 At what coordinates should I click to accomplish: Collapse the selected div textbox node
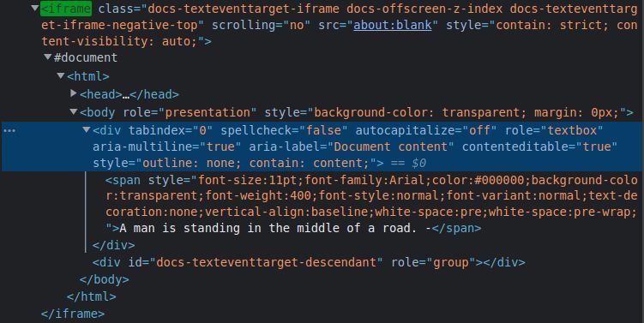[87, 129]
